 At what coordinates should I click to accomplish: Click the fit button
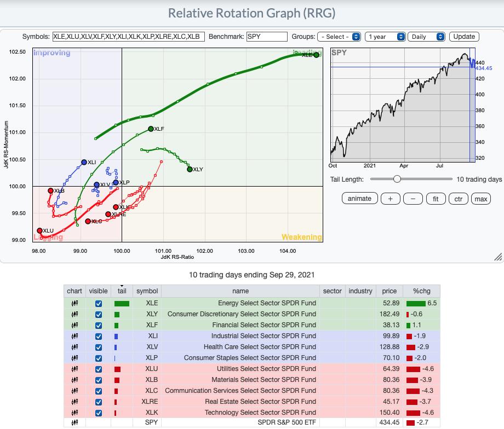[436, 199]
